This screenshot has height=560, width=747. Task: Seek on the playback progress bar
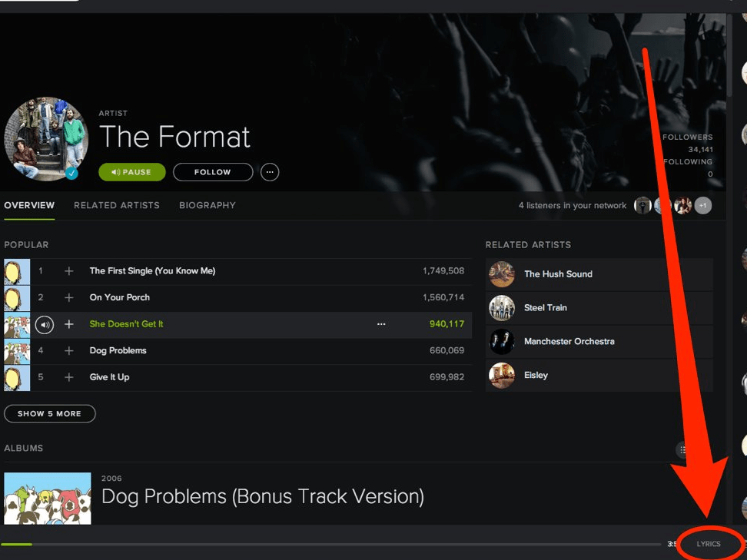(x=330, y=544)
